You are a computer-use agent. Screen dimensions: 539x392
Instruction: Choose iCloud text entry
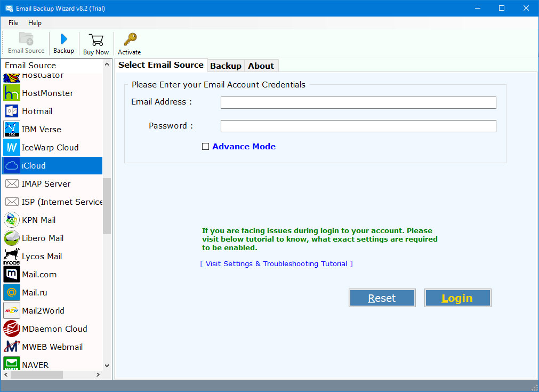click(x=34, y=166)
